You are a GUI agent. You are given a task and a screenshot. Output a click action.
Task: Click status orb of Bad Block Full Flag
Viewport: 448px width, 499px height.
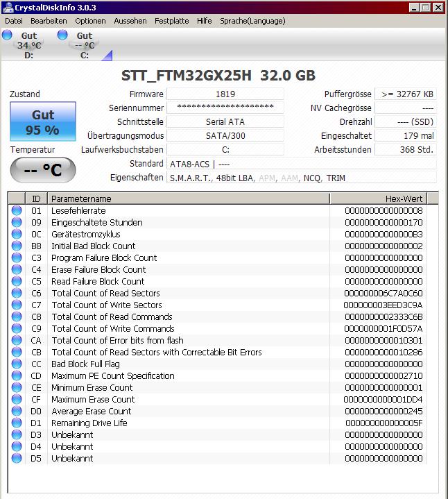pos(17,364)
